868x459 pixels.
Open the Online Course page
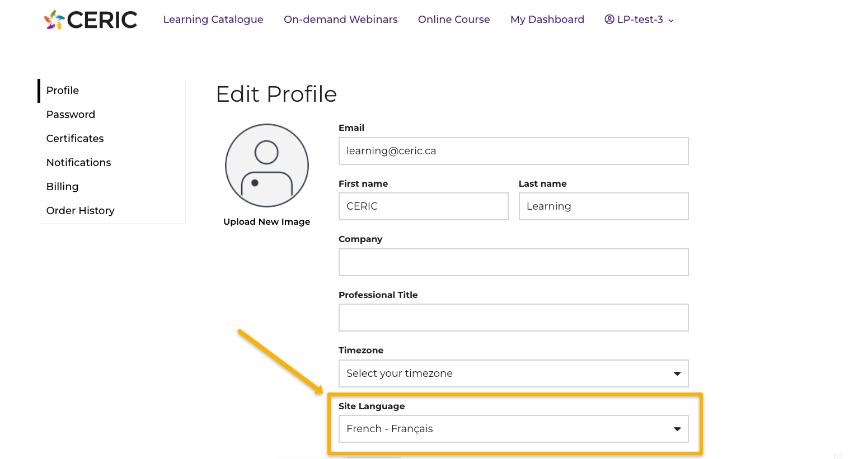[x=454, y=20]
